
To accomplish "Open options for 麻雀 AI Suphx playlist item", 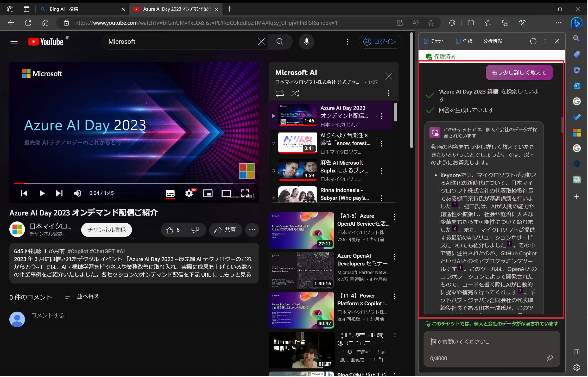I will coord(382,171).
